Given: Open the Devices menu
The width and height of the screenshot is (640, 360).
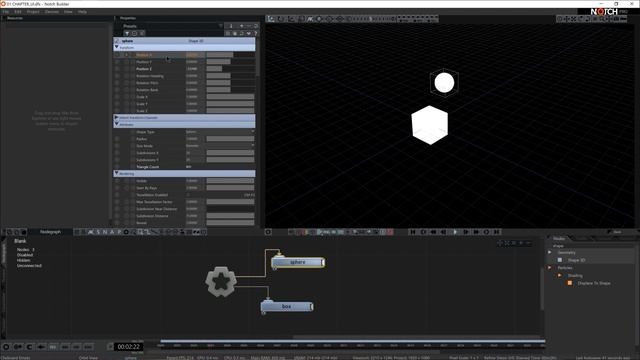Looking at the screenshot, I should point(52,12).
